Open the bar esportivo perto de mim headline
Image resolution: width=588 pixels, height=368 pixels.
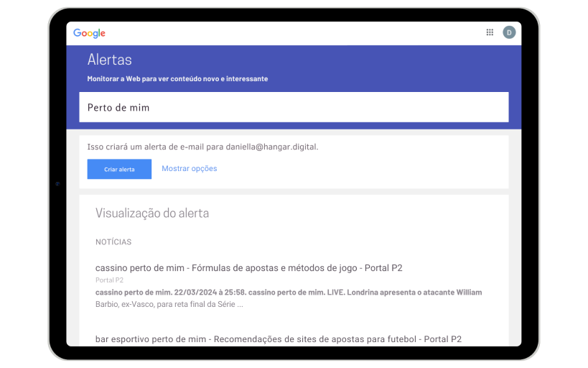click(279, 339)
